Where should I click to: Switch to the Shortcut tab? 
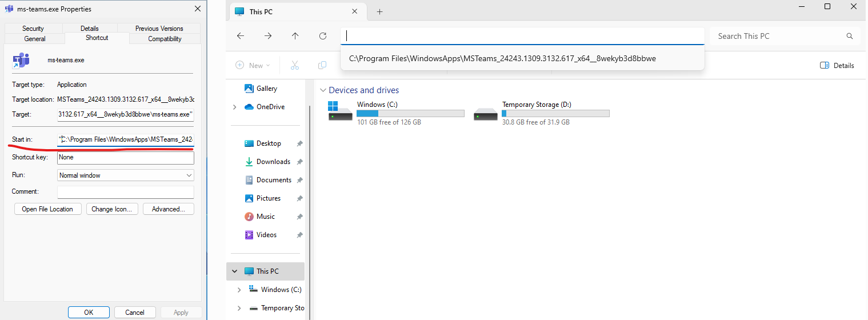(97, 38)
